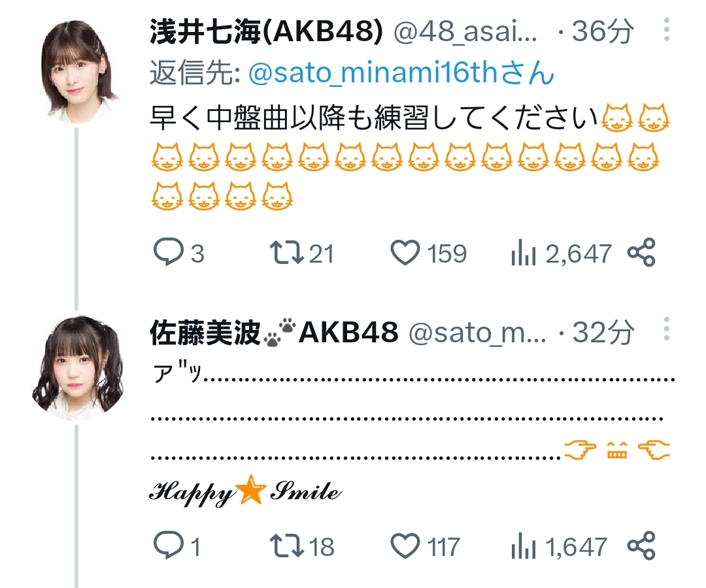Open 浅井七海(AKB48) profile name
Screen dimensions: 706x588
267,31
